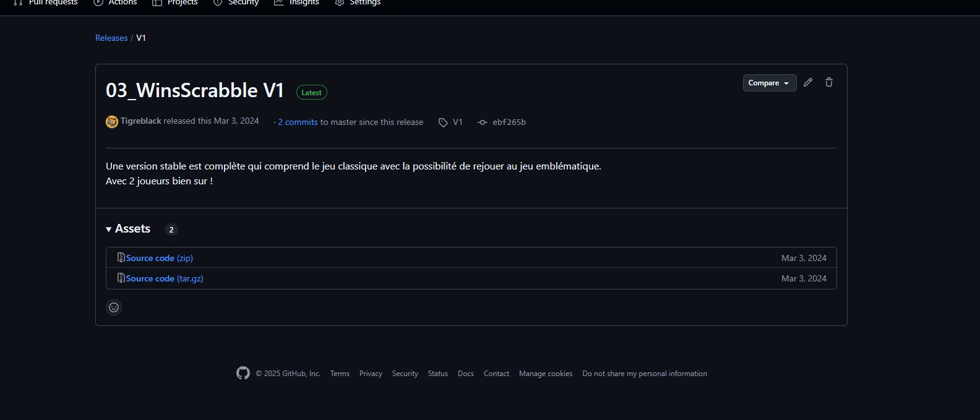Click the Tigreblack avatar image
980x420 pixels.
click(x=112, y=122)
